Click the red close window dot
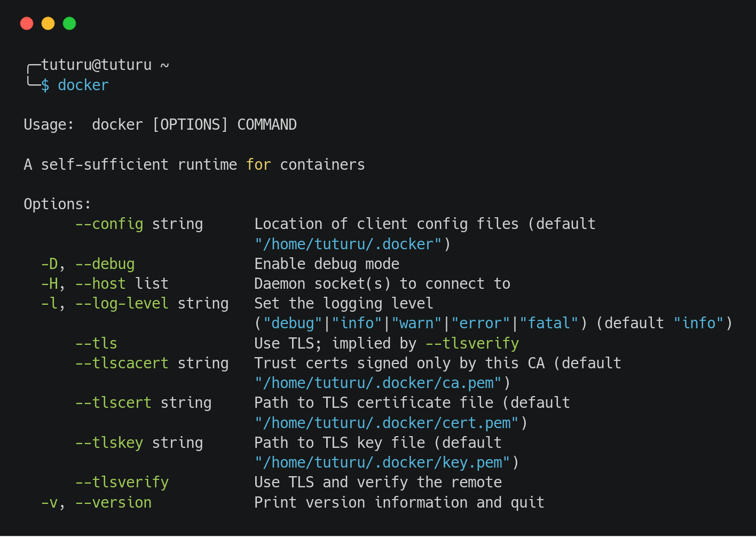 (x=27, y=23)
